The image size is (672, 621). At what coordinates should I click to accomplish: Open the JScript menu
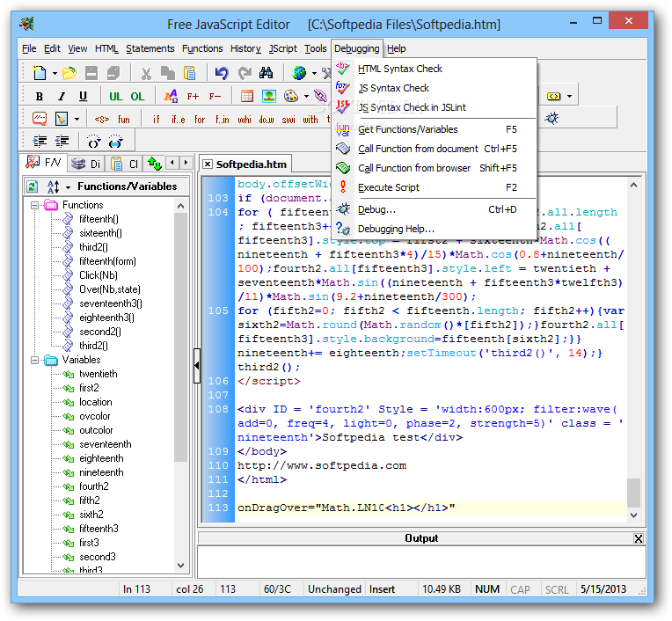click(x=283, y=49)
